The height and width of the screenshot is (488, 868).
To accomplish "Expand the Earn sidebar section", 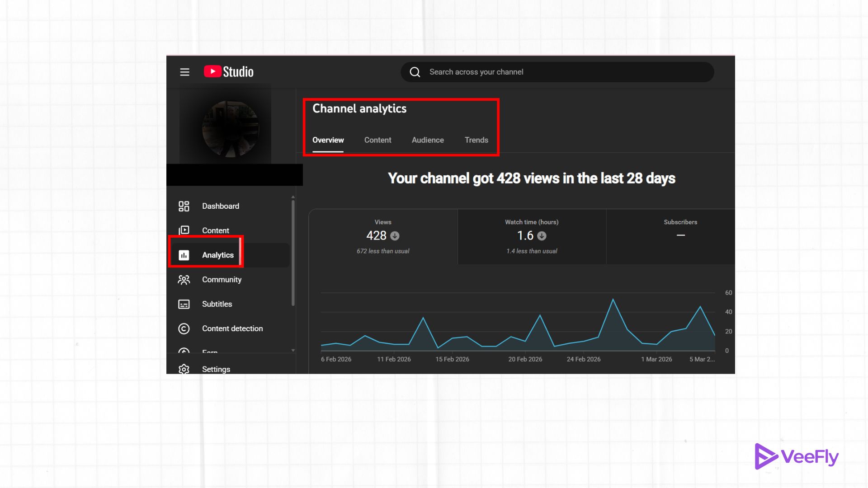I will 184,351.
